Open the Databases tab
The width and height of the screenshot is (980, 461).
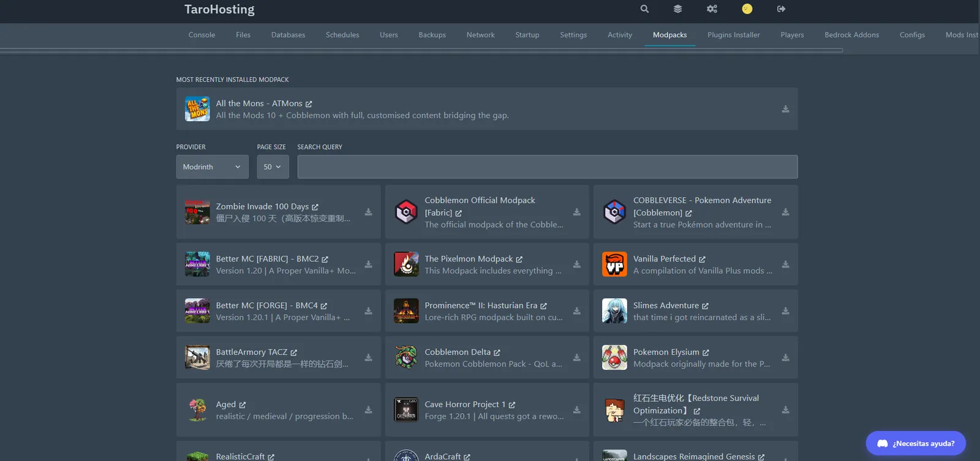click(x=288, y=35)
